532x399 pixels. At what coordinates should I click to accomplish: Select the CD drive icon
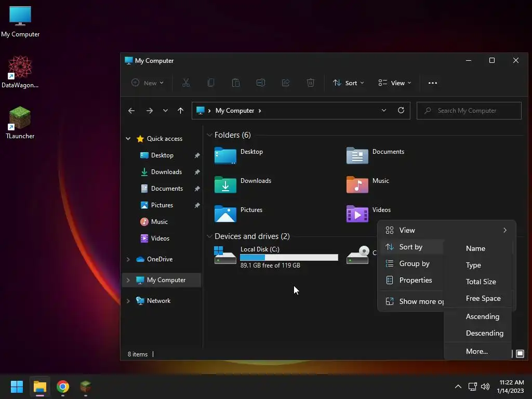[x=357, y=255]
